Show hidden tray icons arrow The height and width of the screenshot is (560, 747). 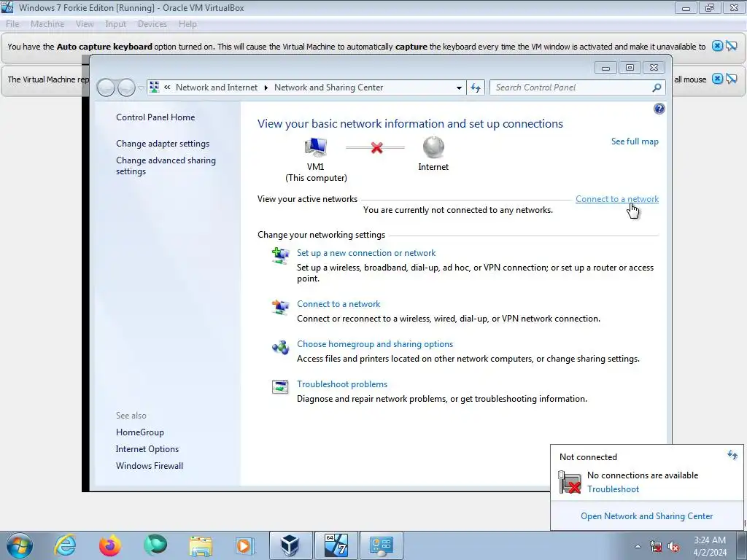pos(638,546)
